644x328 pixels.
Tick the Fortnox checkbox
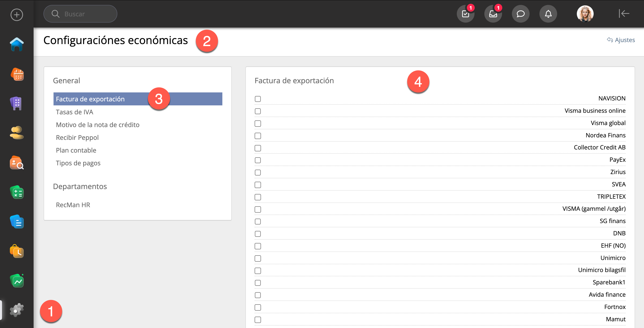pos(258,307)
